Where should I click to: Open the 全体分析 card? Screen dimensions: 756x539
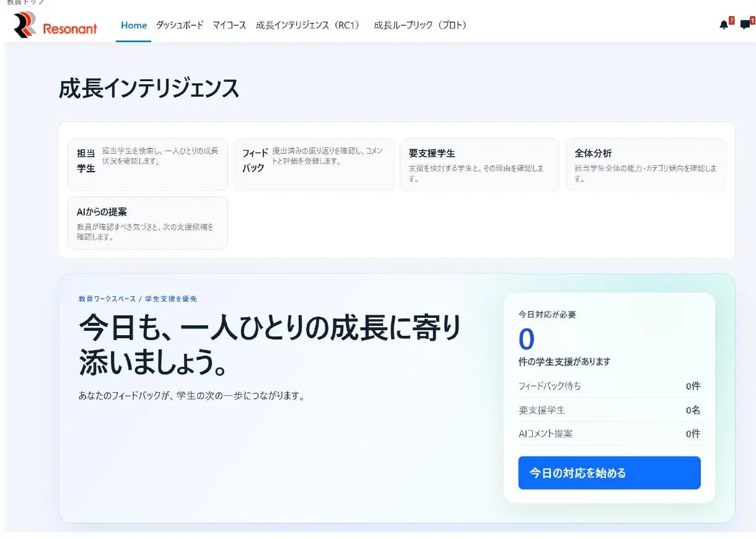(x=646, y=164)
